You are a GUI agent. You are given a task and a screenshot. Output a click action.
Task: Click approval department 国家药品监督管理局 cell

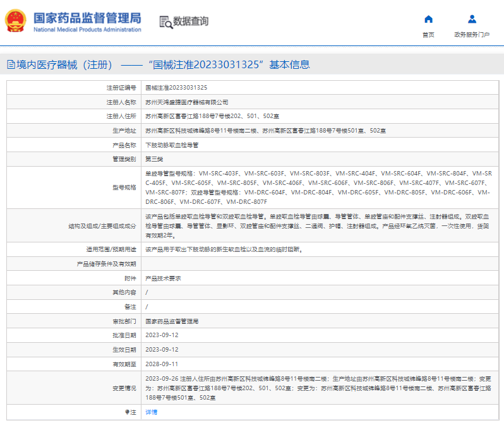point(172,321)
